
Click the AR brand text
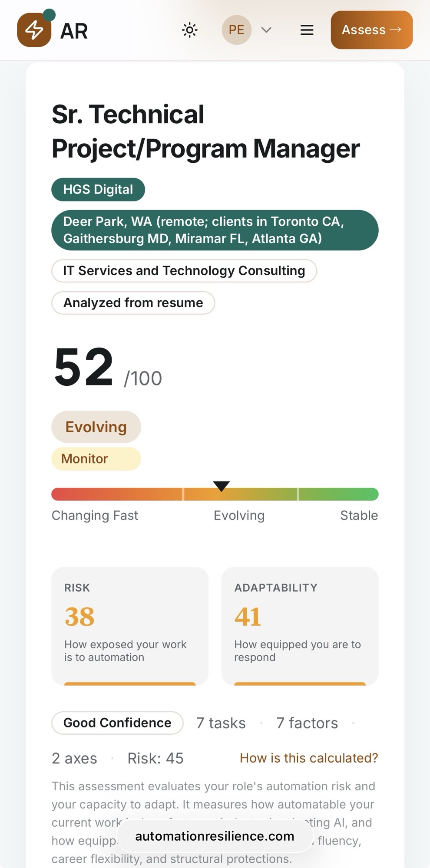(74, 31)
